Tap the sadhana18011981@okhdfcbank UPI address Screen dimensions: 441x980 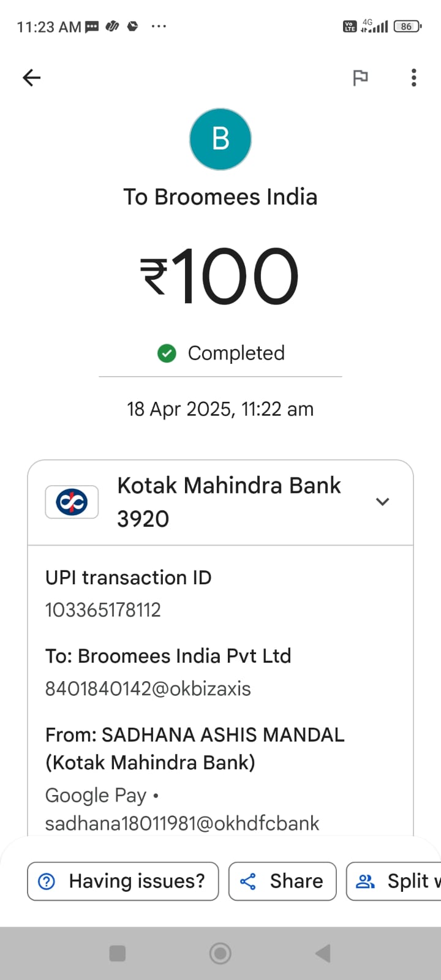tap(182, 823)
